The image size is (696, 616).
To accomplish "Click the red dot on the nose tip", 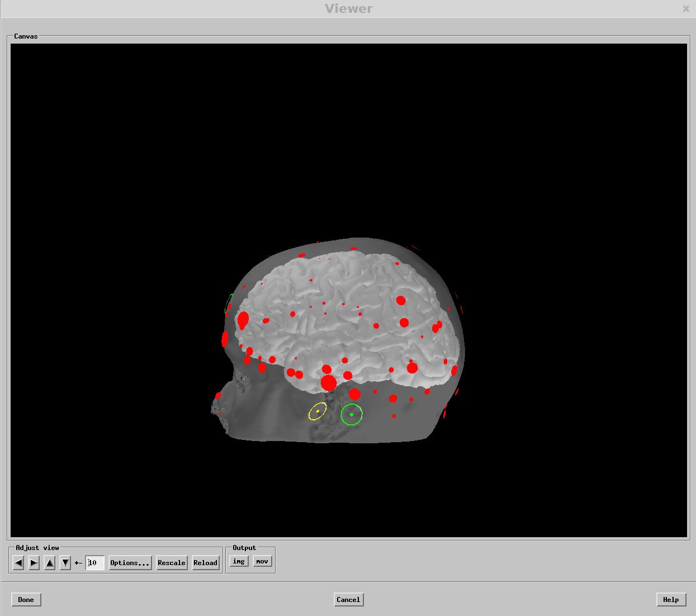I will (218, 396).
